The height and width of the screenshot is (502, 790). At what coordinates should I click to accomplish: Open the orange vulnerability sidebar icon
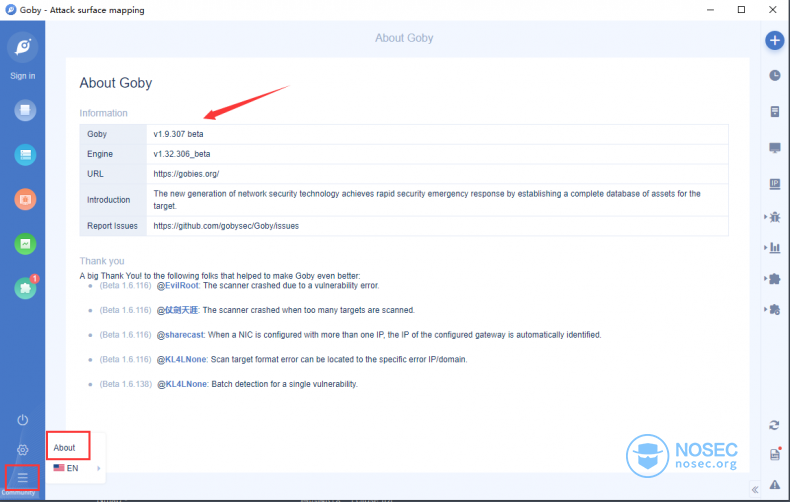pos(25,199)
